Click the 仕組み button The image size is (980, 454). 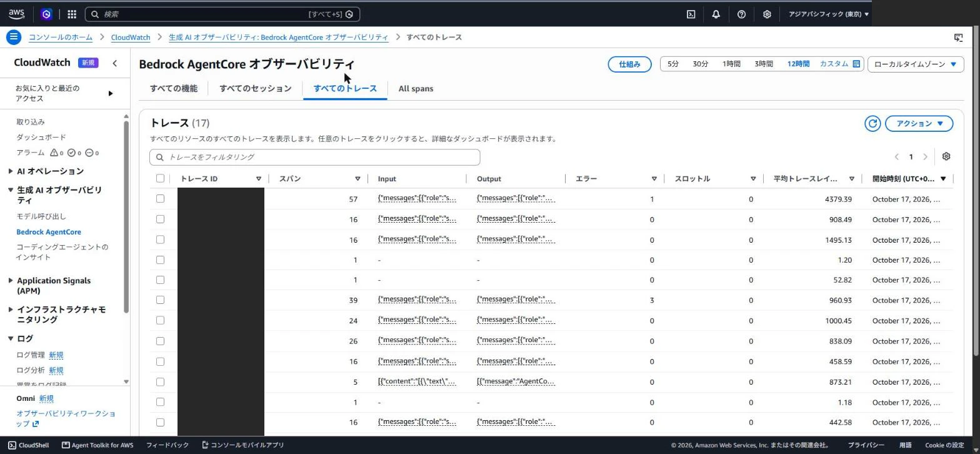630,64
